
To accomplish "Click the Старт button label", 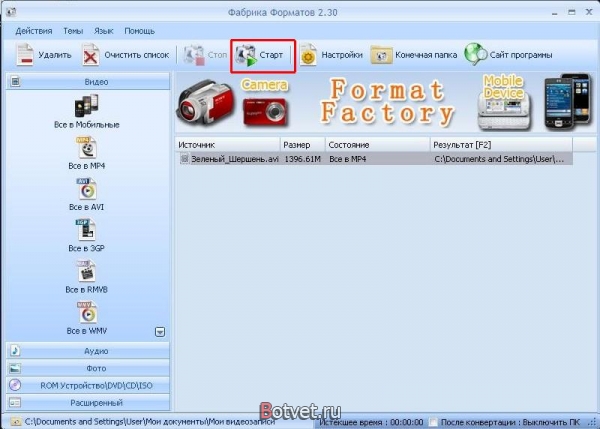I will coord(271,55).
